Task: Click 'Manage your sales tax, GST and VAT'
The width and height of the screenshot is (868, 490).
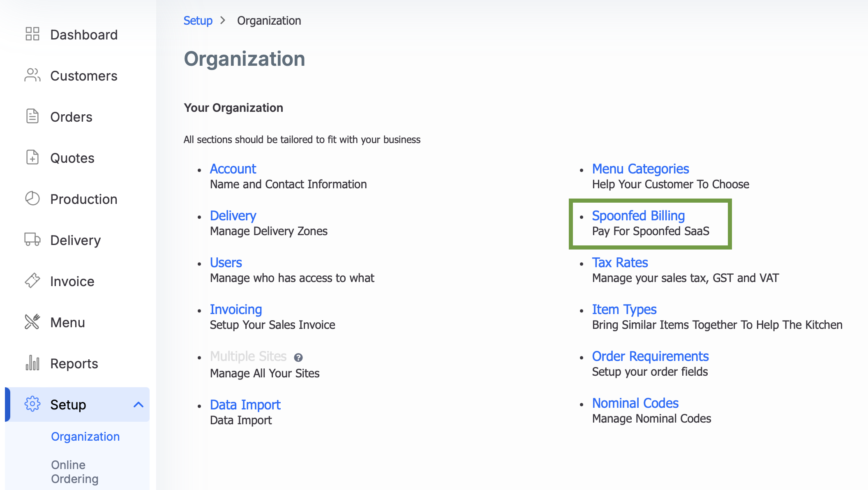Action: tap(686, 278)
